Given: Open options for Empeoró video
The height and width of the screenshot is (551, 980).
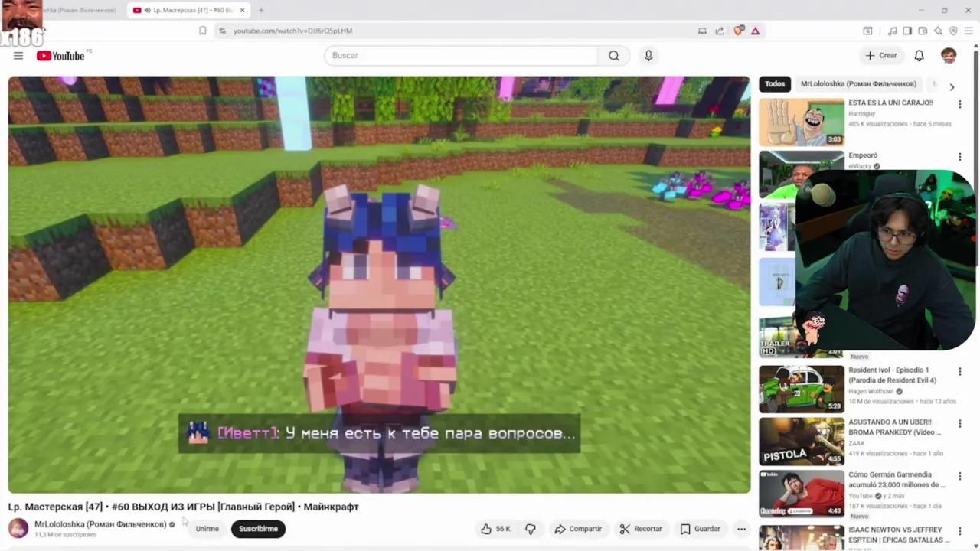Looking at the screenshot, I should point(959,157).
